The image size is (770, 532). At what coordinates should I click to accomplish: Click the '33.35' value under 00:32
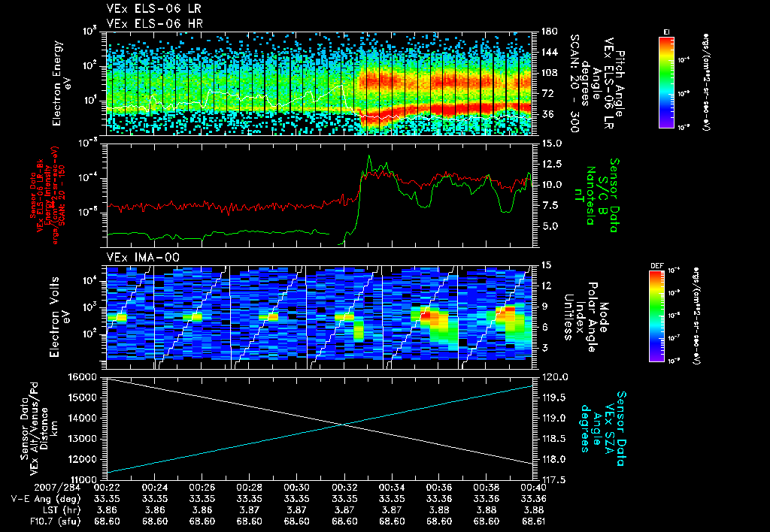(x=344, y=499)
